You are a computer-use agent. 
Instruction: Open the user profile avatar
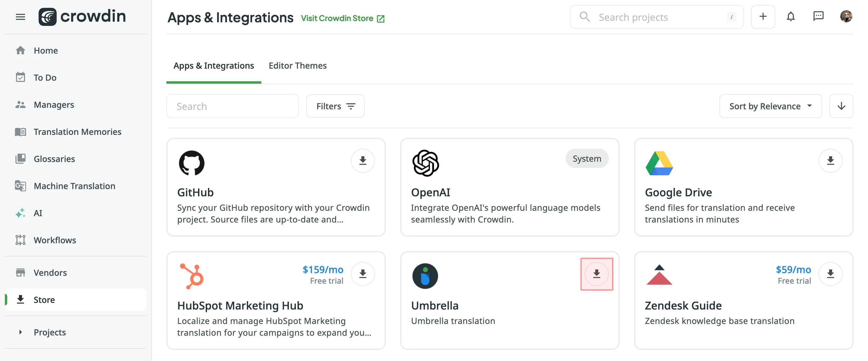tap(846, 17)
